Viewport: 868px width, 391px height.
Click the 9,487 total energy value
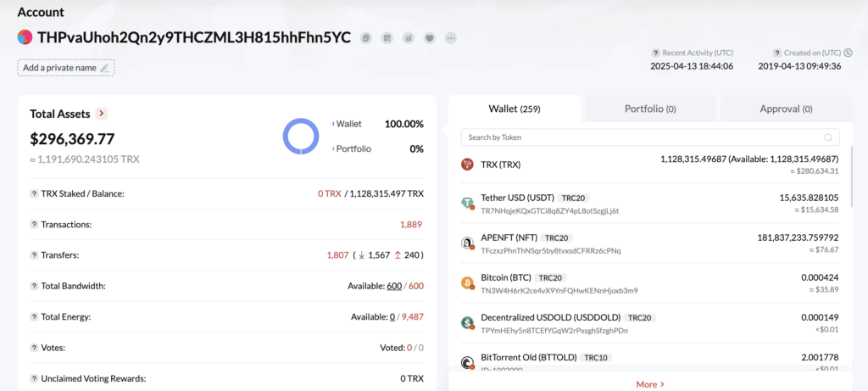pyautogui.click(x=413, y=317)
